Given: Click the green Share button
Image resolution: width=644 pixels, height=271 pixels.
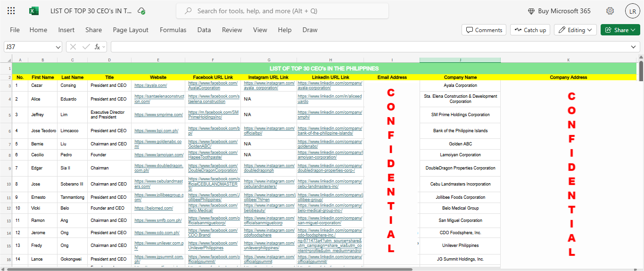Looking at the screenshot, I should (x=620, y=30).
